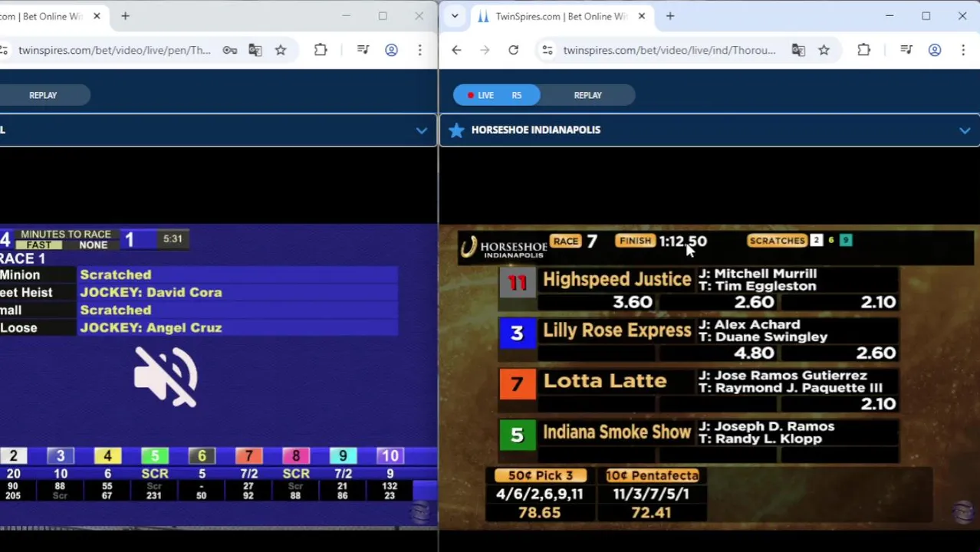Open password manager key icon in left window

[x=230, y=50]
